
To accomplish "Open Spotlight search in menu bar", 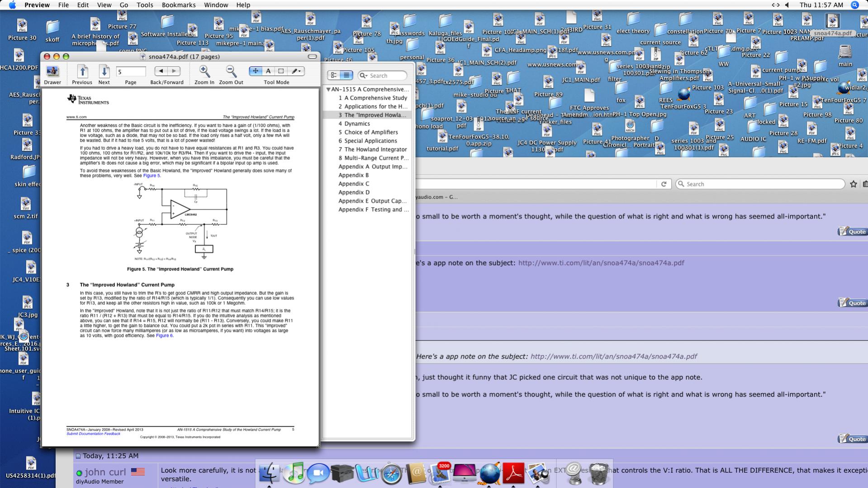I will click(x=854, y=5).
